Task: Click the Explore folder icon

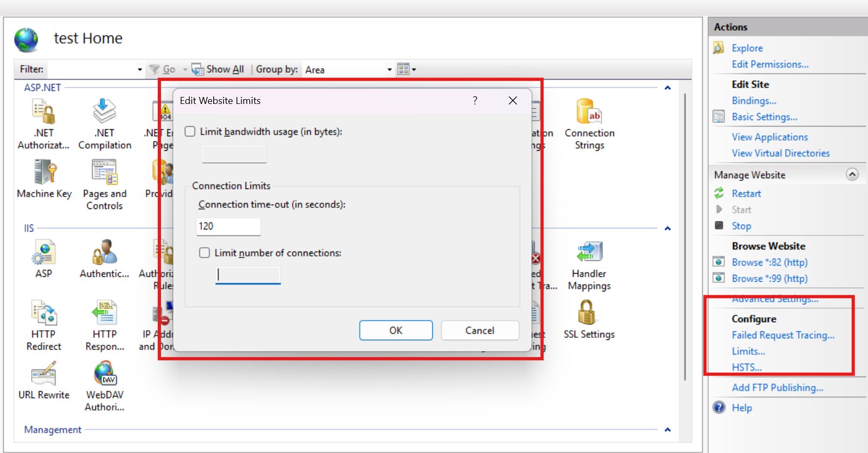Action: tap(719, 48)
